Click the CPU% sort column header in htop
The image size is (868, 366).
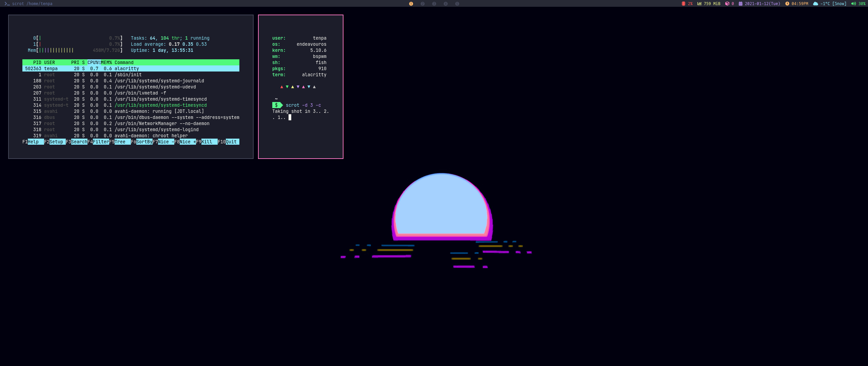94,62
